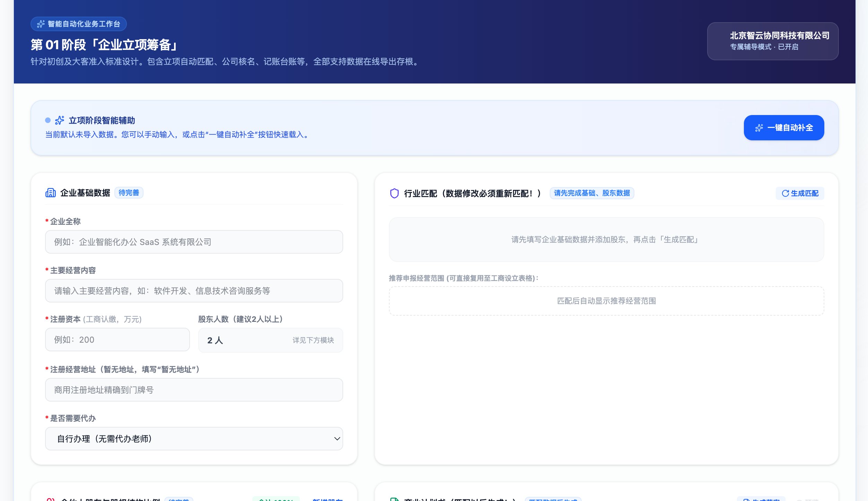Click the blue status dot before 立项阶段智能辅助
868x501 pixels.
click(48, 120)
